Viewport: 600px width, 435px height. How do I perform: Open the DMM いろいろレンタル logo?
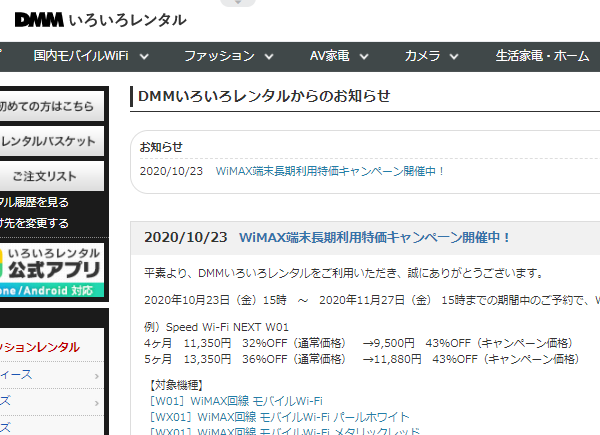click(x=101, y=20)
